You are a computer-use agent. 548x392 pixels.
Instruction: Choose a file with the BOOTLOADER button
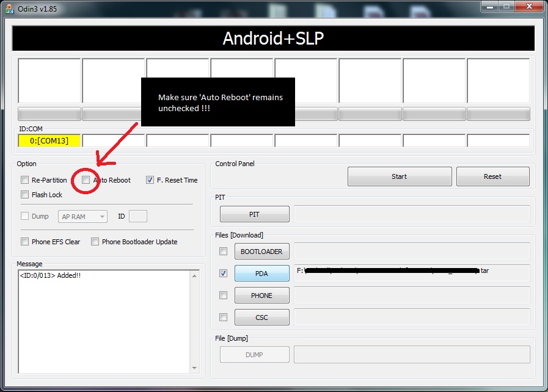coord(261,252)
